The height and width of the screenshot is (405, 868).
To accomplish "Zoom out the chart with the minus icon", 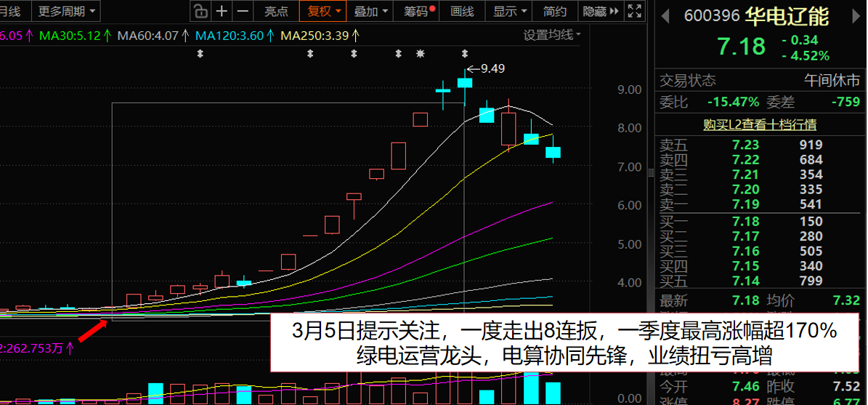I will (x=243, y=11).
